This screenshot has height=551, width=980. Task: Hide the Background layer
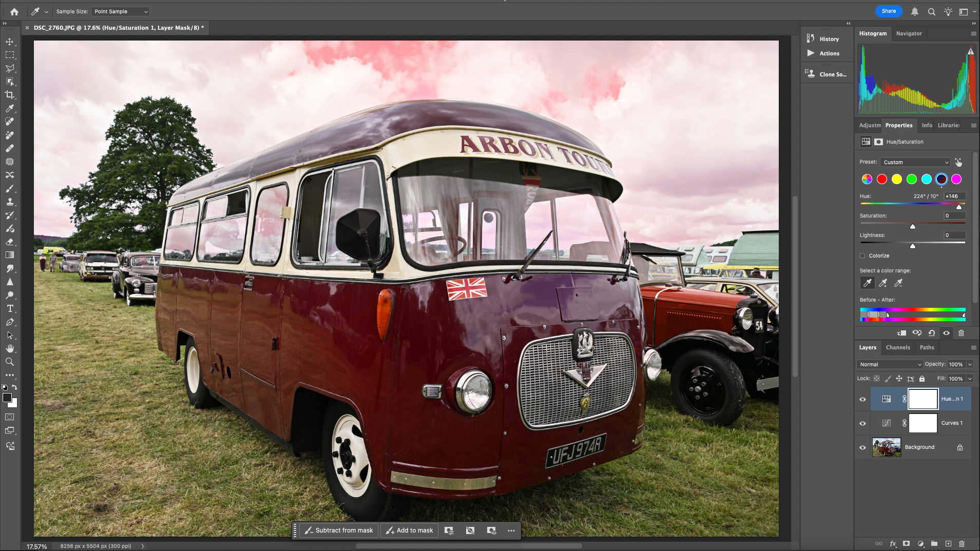[862, 447]
